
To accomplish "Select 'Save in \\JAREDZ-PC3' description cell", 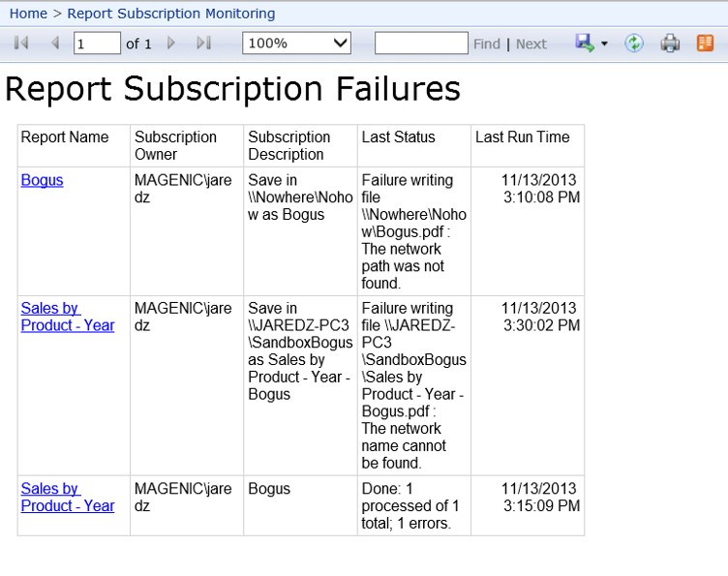I will [x=300, y=351].
